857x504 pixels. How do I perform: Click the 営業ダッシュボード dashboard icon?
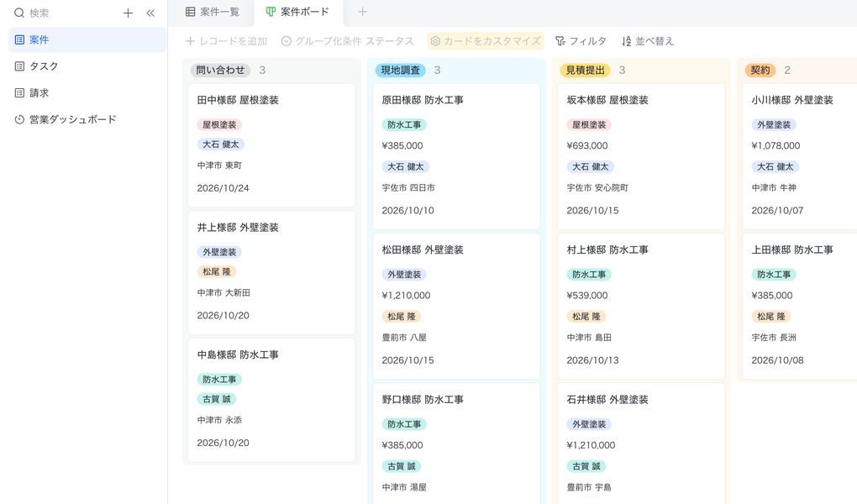pos(19,119)
